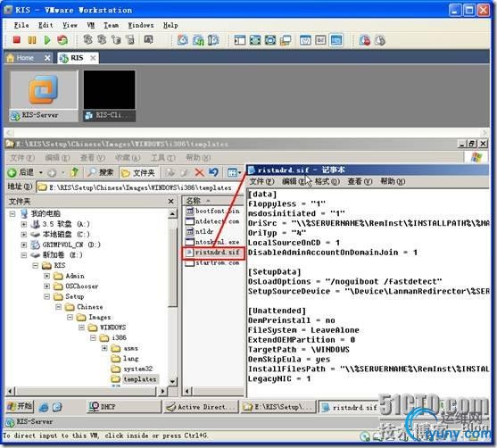Open VMware File menu
Screen dimensions: 497x448
tap(21, 25)
